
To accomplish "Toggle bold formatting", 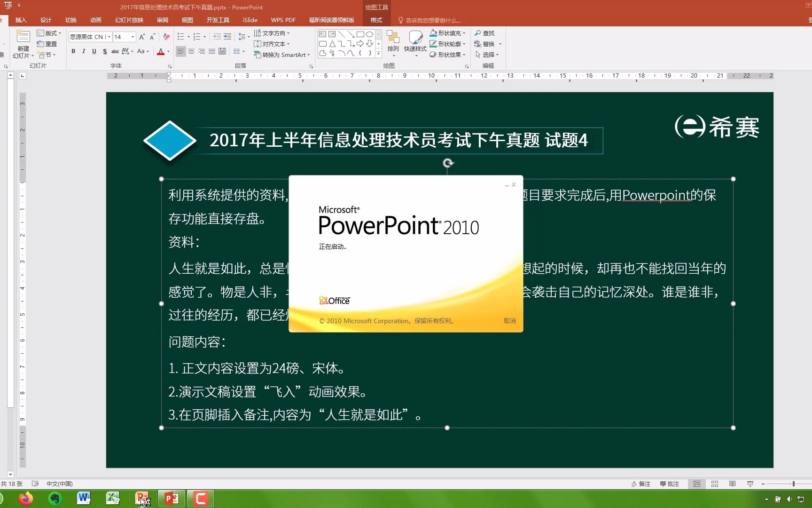I will tap(73, 51).
